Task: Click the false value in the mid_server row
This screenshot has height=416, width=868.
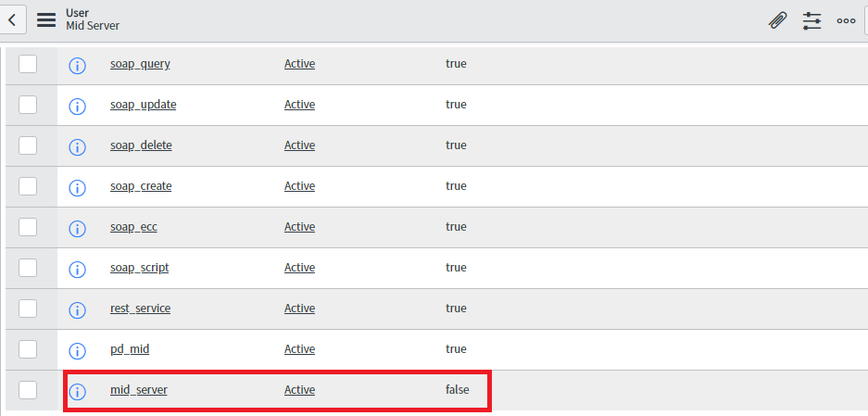Action: [458, 390]
